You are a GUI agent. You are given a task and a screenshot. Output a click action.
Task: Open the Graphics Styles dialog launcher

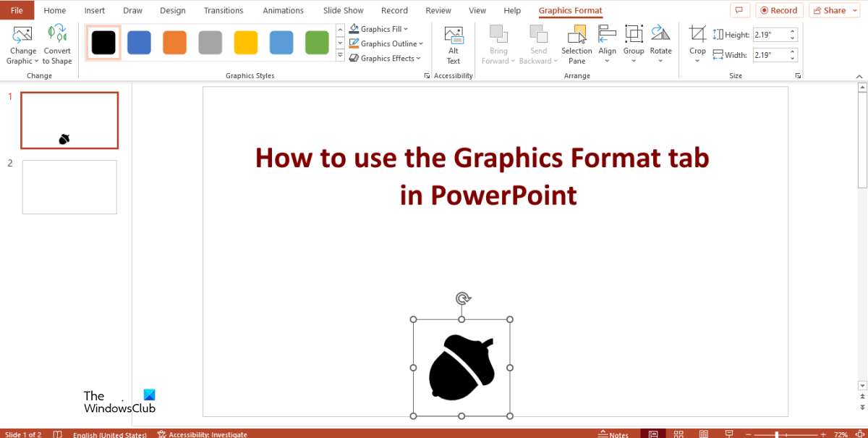tap(426, 75)
